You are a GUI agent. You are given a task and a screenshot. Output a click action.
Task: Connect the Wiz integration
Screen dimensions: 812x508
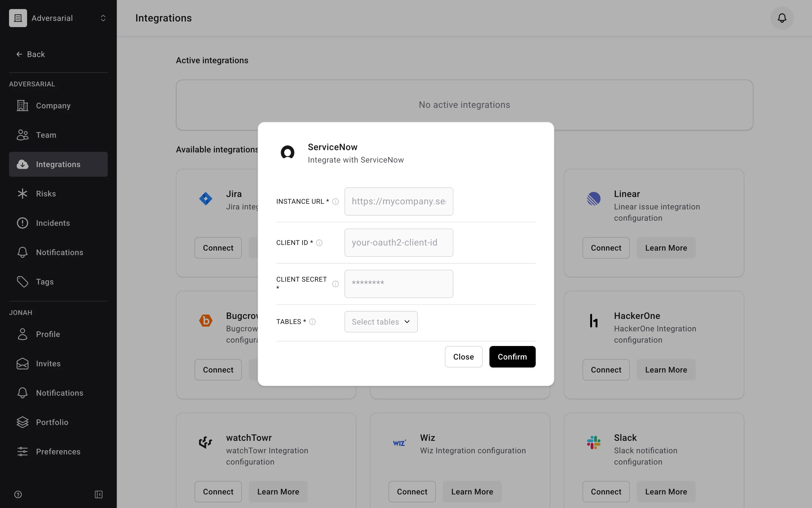pyautogui.click(x=412, y=492)
